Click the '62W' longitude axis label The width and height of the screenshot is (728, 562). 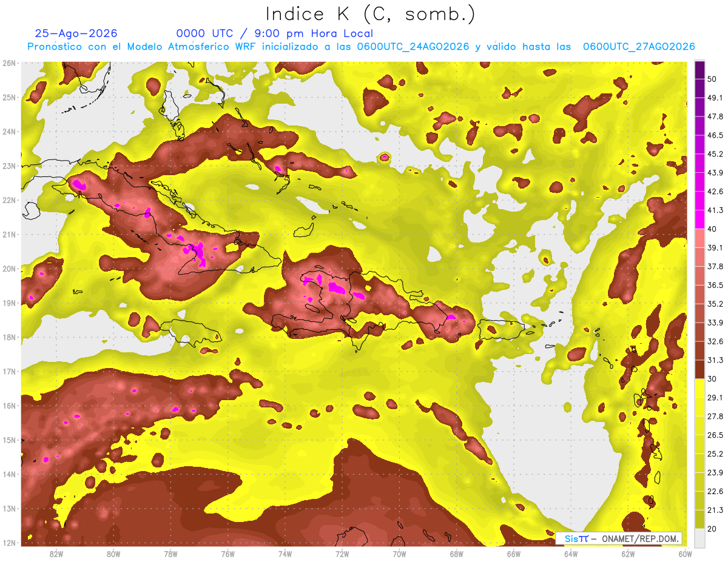[628, 554]
